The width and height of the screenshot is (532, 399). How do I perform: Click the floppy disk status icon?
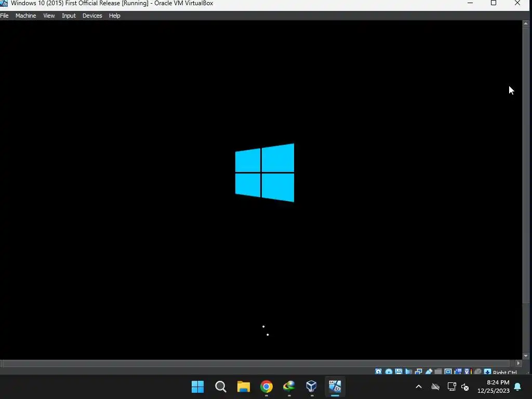(398, 372)
